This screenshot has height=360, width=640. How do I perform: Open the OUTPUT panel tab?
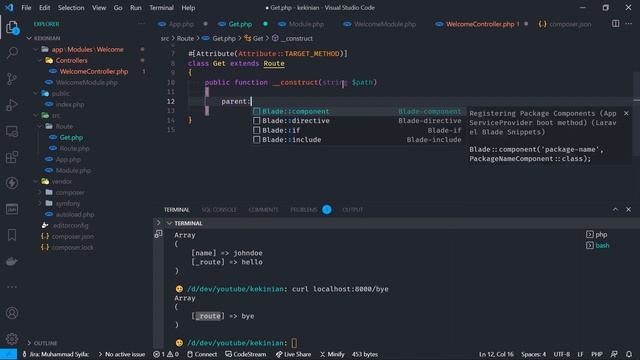point(353,210)
